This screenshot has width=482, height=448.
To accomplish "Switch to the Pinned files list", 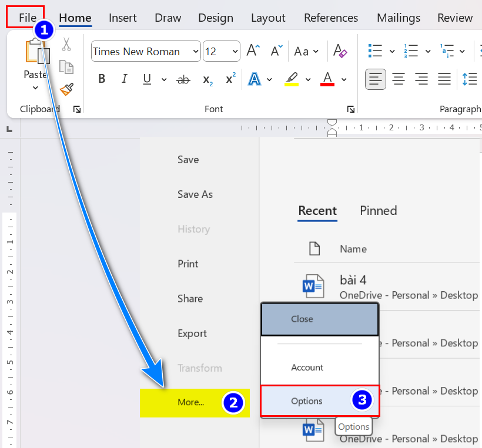I will [378, 211].
